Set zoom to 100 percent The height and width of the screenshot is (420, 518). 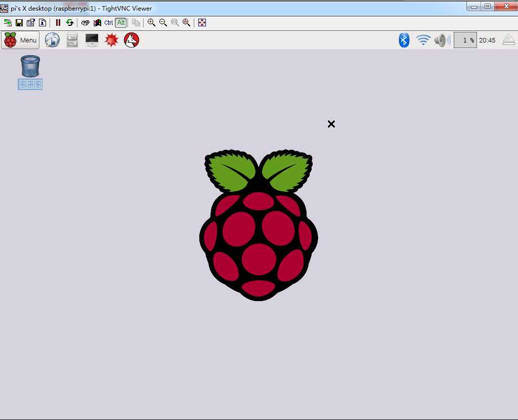[175, 22]
